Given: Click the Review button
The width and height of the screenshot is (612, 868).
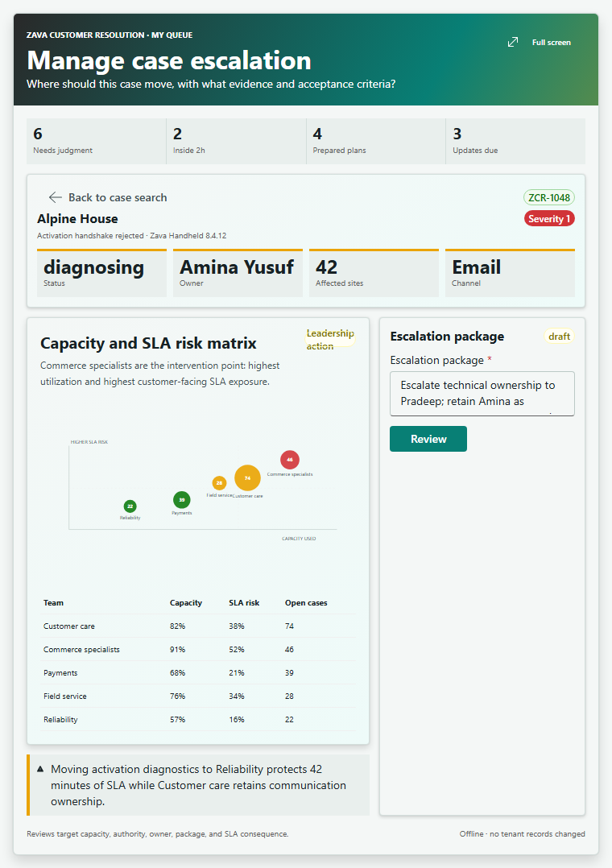Looking at the screenshot, I should [x=428, y=439].
